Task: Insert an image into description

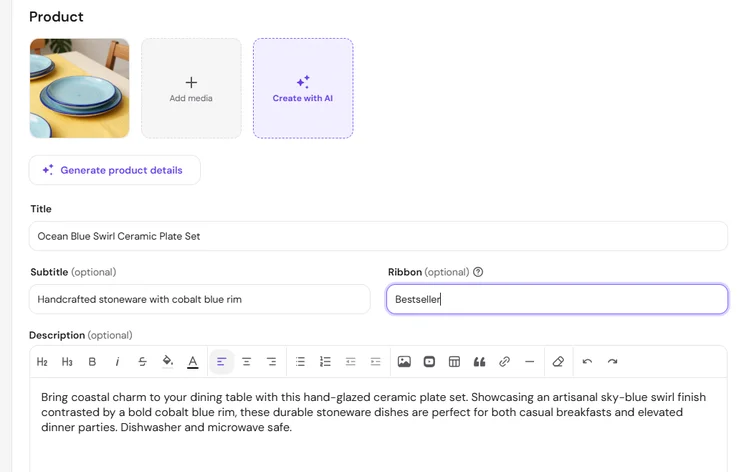Action: pyautogui.click(x=404, y=362)
